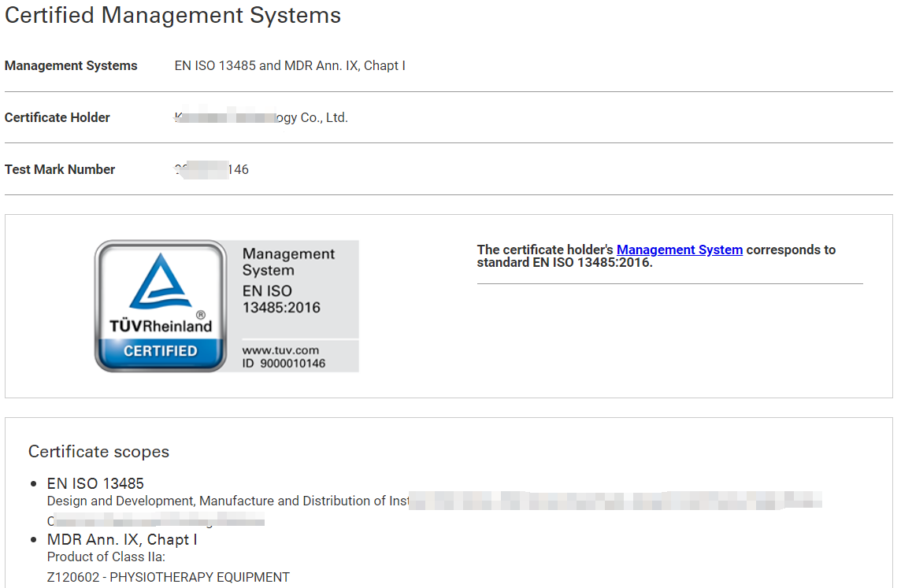Click the partially hidden Certificate Holder company name
Screen dimensions: 901x588
[x=261, y=118]
